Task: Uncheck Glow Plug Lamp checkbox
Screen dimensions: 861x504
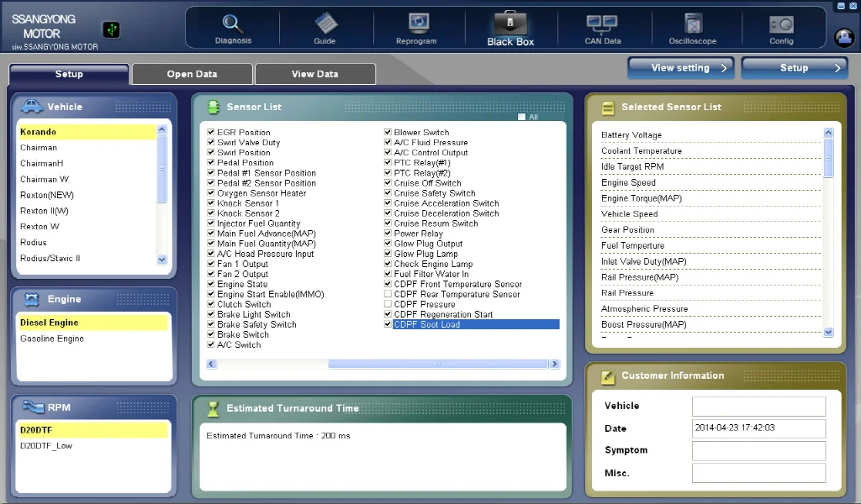Action: 388,254
